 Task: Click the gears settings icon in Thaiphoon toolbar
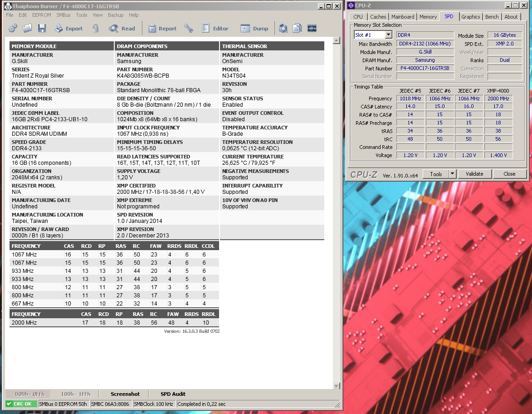(x=13, y=28)
